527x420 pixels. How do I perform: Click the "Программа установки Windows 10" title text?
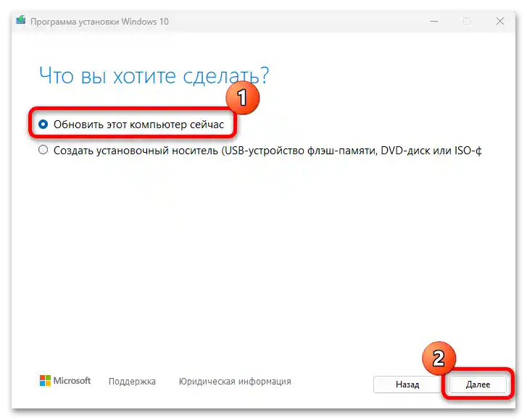[99, 22]
